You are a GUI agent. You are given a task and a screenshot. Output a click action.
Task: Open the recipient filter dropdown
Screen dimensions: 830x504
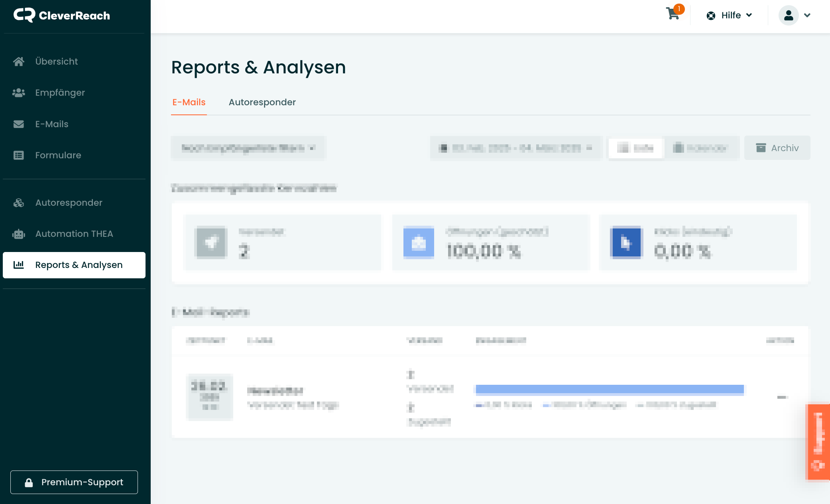pos(248,148)
